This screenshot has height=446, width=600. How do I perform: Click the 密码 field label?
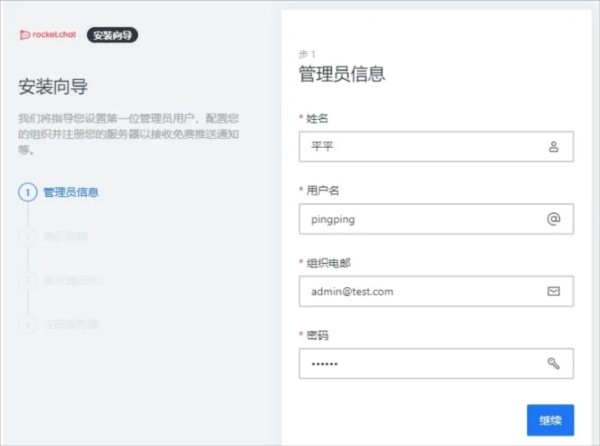(317, 334)
